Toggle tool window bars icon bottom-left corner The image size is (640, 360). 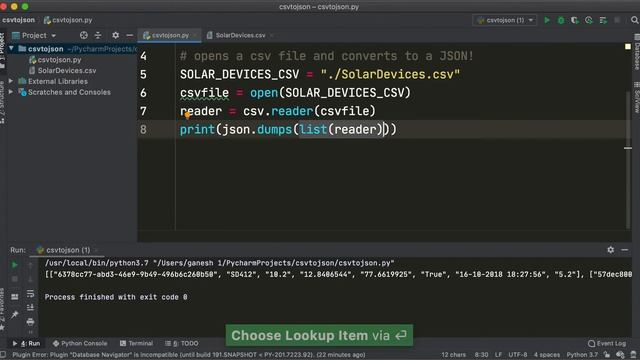[x=3, y=355]
